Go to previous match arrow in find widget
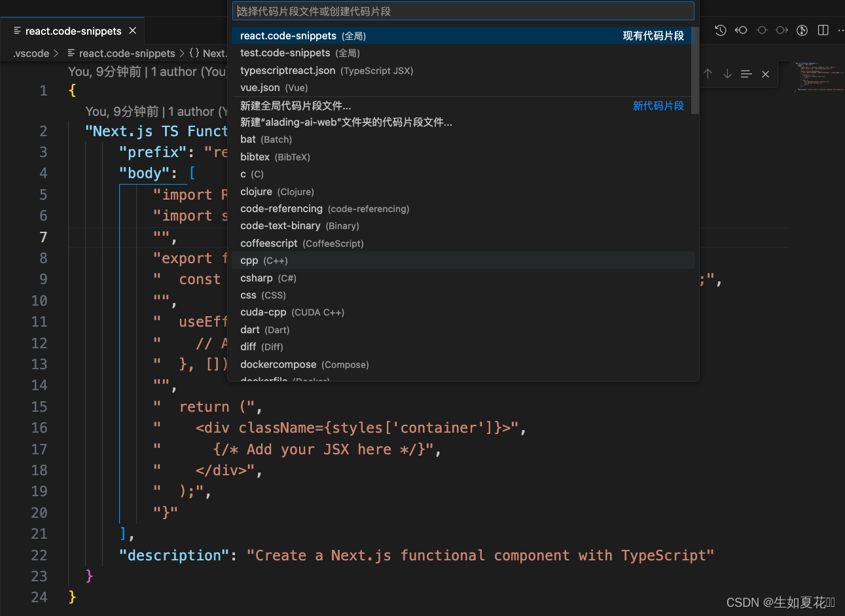 click(708, 74)
